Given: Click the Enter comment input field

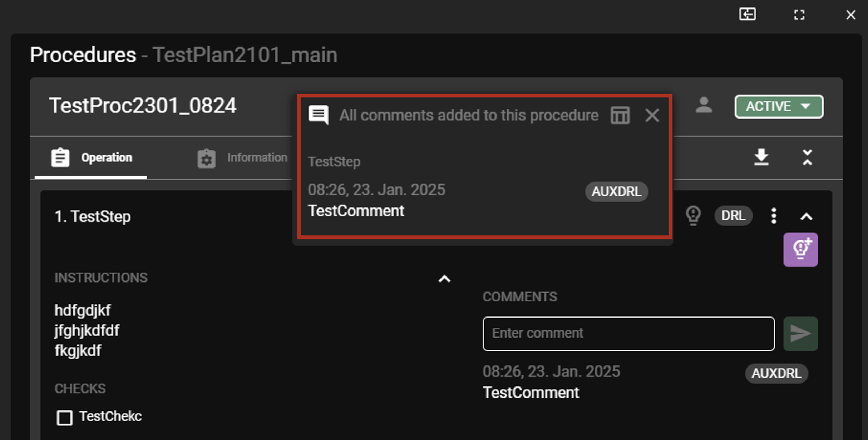Looking at the screenshot, I should 628,333.
